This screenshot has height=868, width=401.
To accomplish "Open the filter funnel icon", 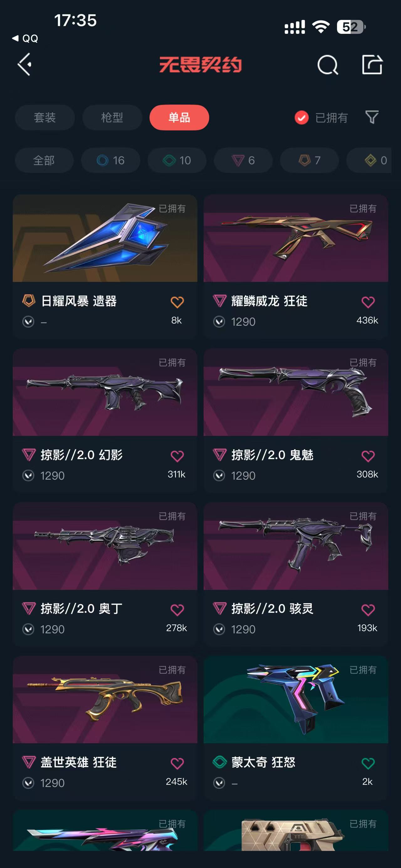I will coord(372,117).
